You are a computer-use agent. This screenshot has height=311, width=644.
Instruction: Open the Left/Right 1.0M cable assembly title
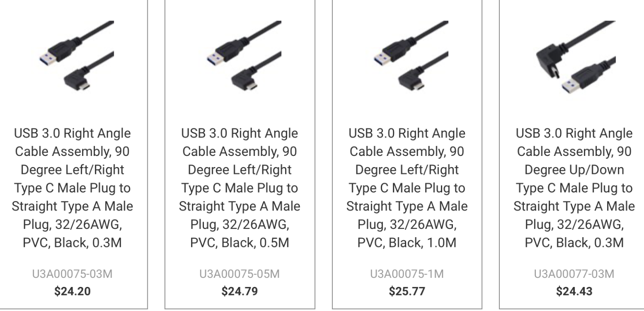click(407, 188)
